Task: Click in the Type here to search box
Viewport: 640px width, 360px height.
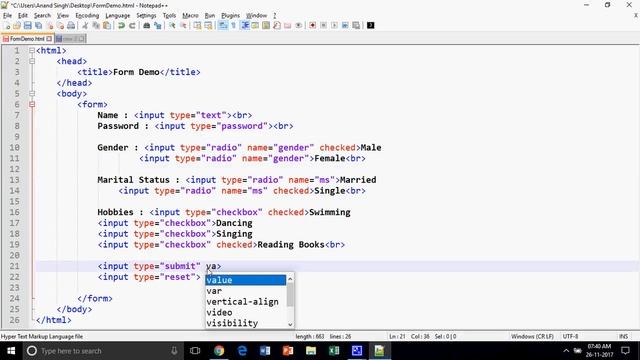Action: coord(102,351)
